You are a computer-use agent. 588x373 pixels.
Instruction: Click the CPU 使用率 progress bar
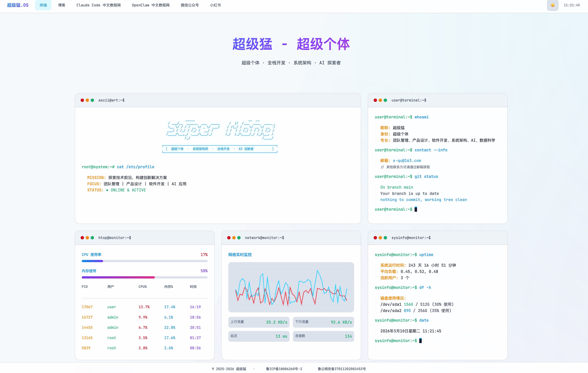[144, 261]
